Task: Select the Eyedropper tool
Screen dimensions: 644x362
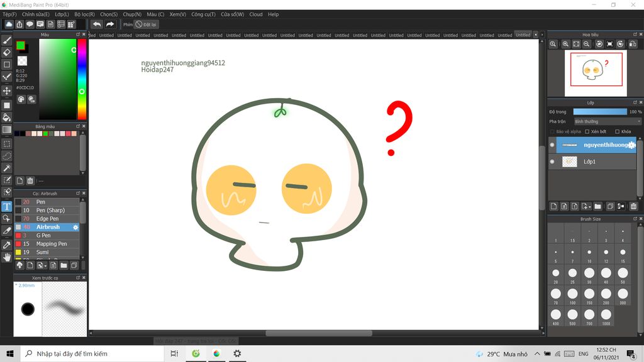Action: tap(6, 245)
